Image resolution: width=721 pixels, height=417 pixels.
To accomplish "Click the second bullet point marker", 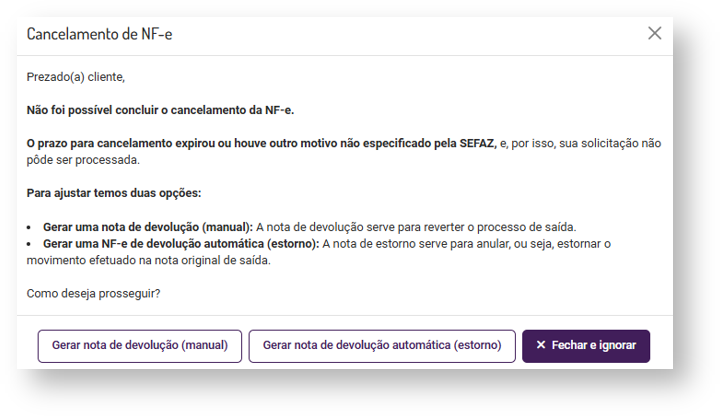I will tap(31, 244).
